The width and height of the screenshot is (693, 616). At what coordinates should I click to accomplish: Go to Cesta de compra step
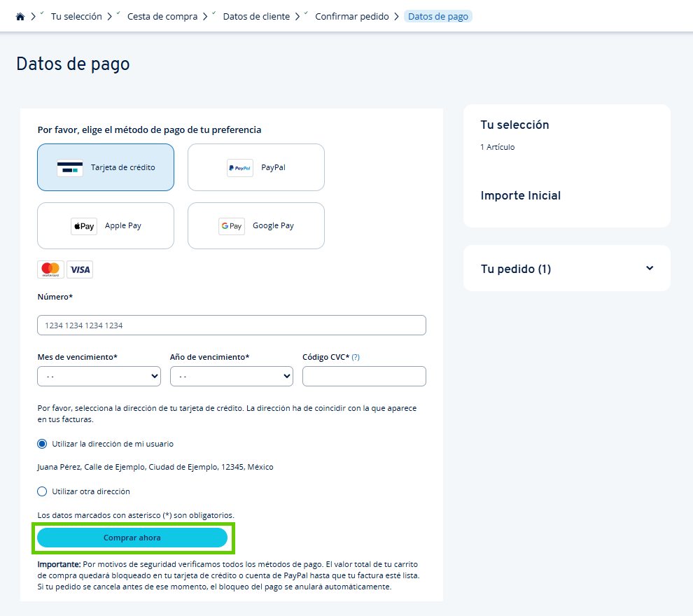coord(162,15)
